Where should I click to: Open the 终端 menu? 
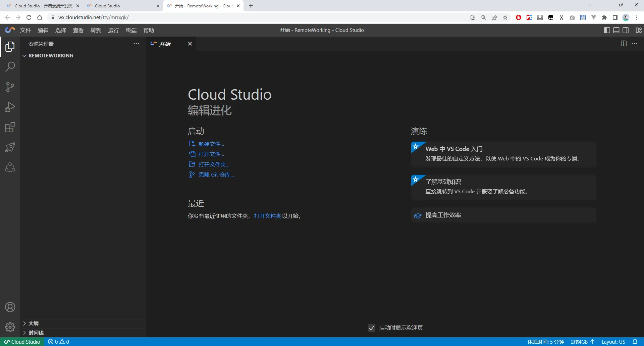[x=131, y=30]
